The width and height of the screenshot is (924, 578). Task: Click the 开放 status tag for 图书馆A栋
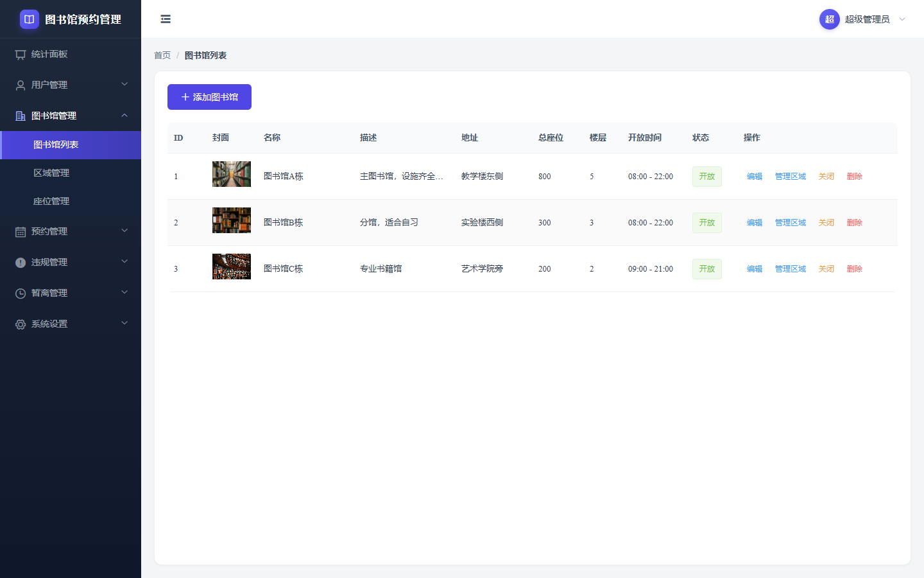pos(707,177)
